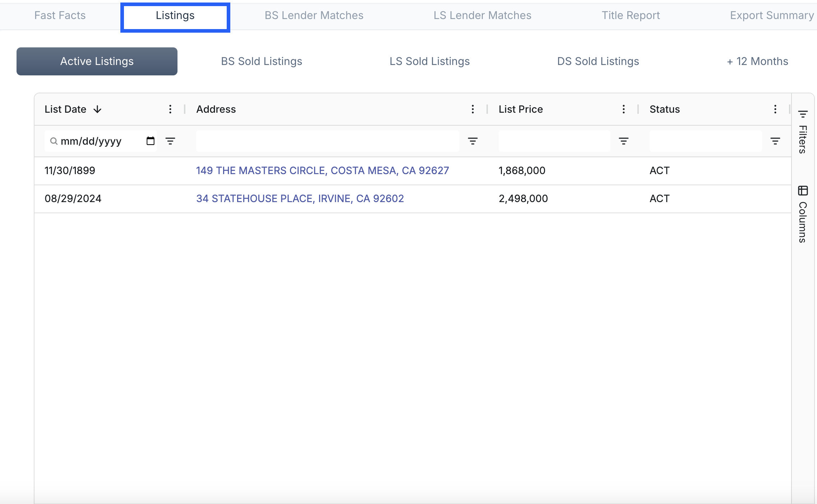Open 149 The Masters Circle address link
The width and height of the screenshot is (817, 504).
pos(323,171)
